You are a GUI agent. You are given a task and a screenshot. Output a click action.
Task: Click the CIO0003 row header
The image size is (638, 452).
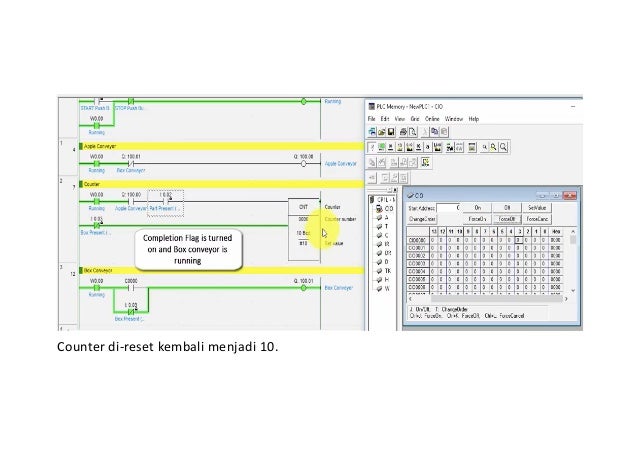(x=417, y=264)
